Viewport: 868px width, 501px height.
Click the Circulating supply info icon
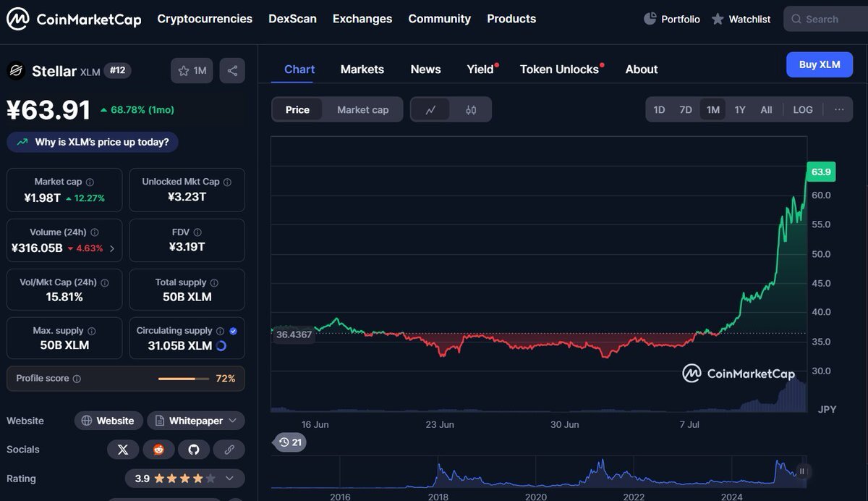click(x=220, y=331)
